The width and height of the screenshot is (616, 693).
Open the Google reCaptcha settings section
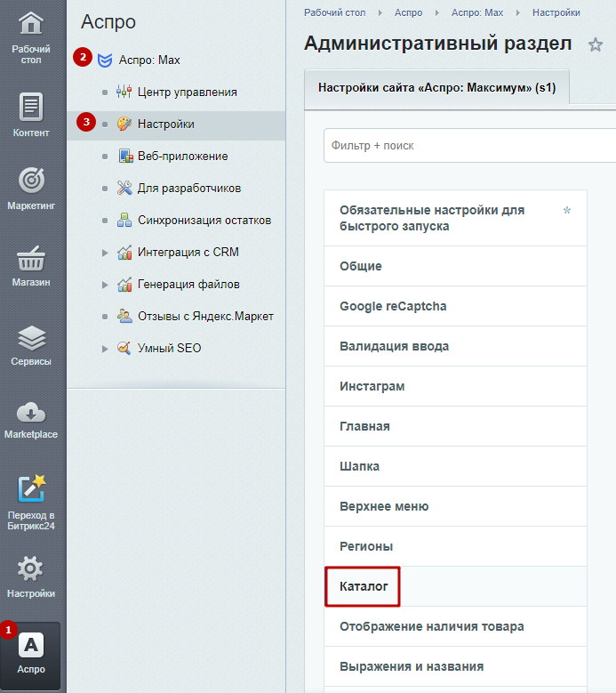(455, 306)
